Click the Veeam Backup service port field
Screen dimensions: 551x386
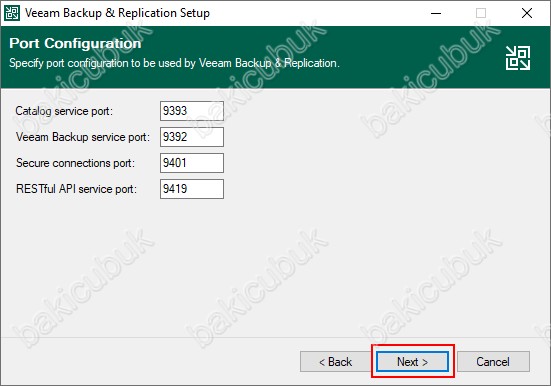pyautogui.click(x=192, y=137)
